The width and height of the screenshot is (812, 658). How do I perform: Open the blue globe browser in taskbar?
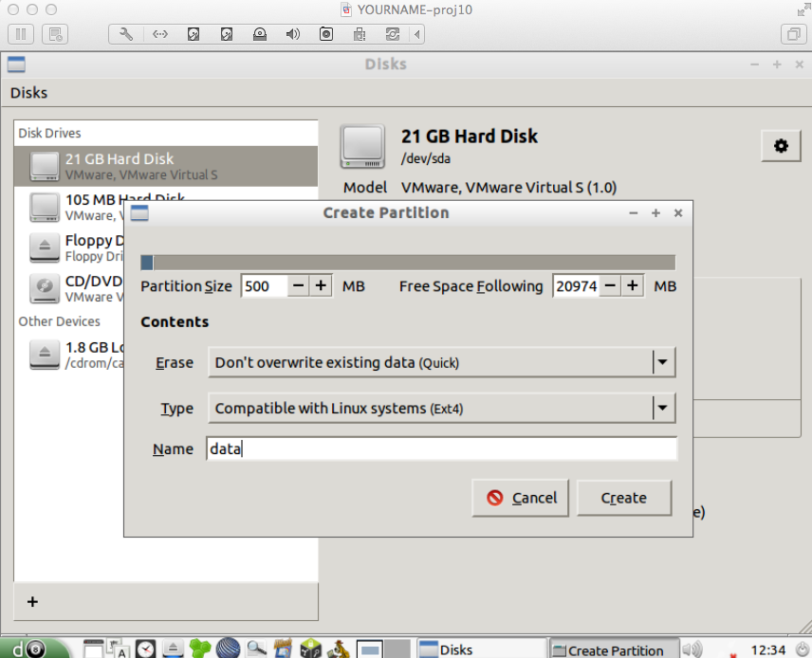[x=228, y=649]
